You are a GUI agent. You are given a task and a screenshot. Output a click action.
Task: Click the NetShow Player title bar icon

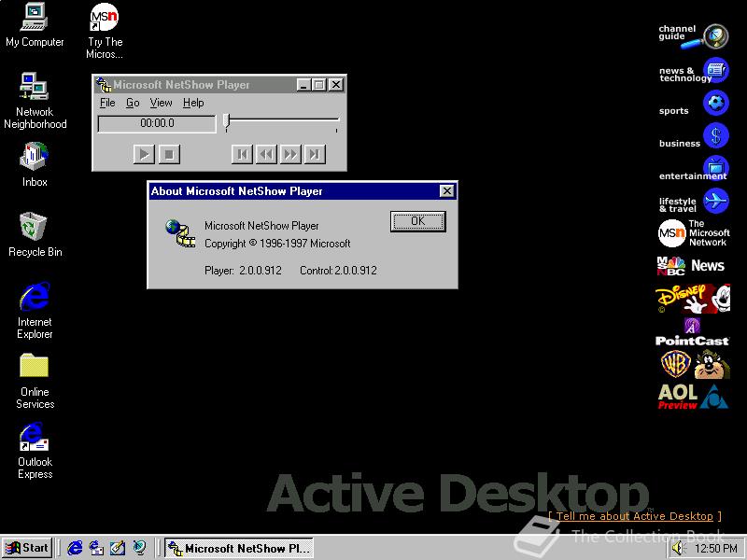click(104, 85)
